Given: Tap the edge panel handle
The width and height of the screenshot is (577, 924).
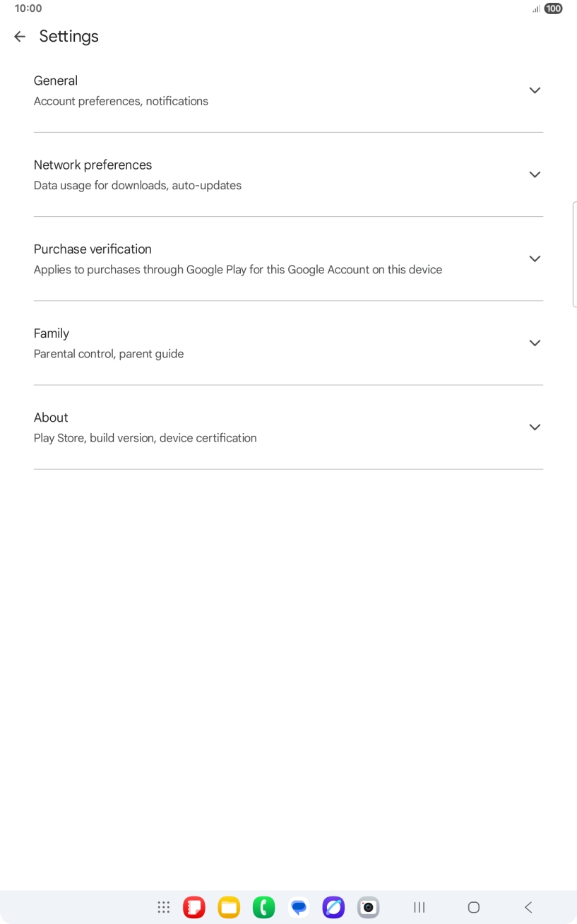Looking at the screenshot, I should tap(574, 254).
